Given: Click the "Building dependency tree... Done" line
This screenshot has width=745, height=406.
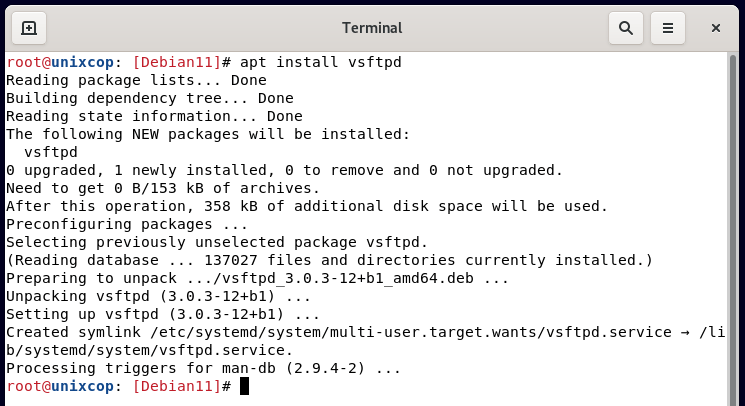Looking at the screenshot, I should pyautogui.click(x=150, y=98).
